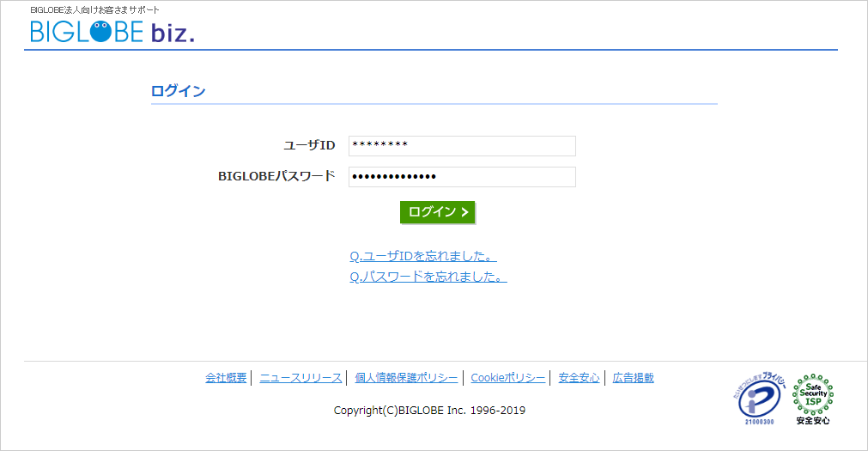Click the Safe Security ISP badge

[813, 399]
